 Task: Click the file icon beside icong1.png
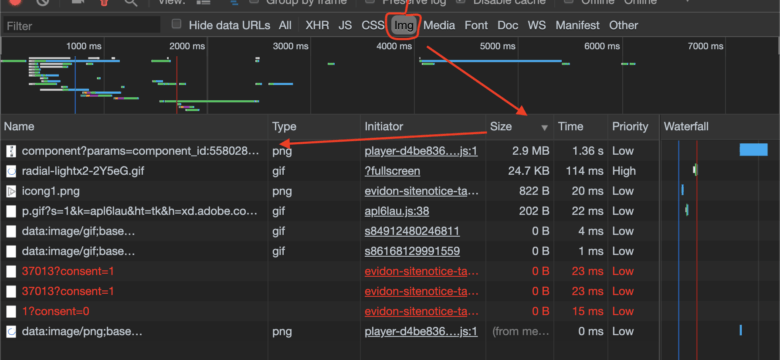point(11,191)
